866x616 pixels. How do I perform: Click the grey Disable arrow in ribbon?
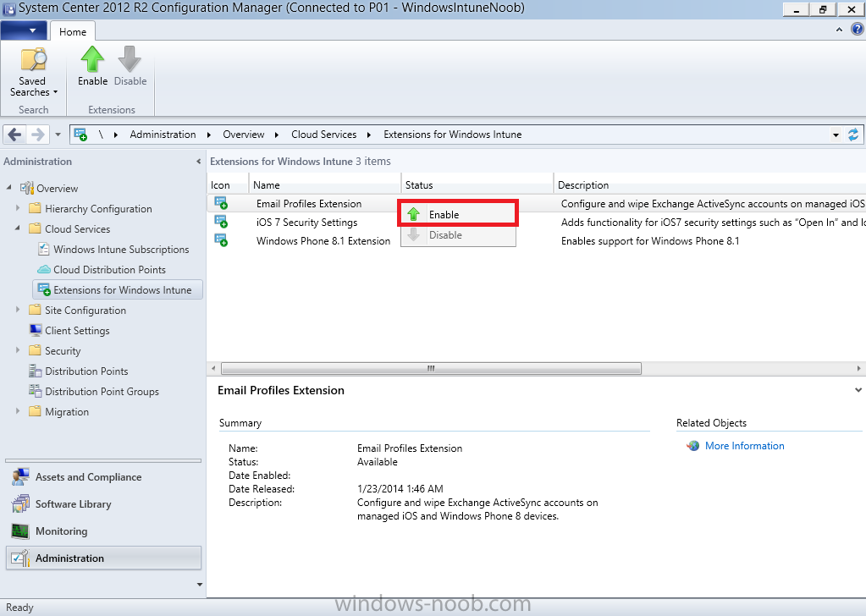tap(130, 59)
